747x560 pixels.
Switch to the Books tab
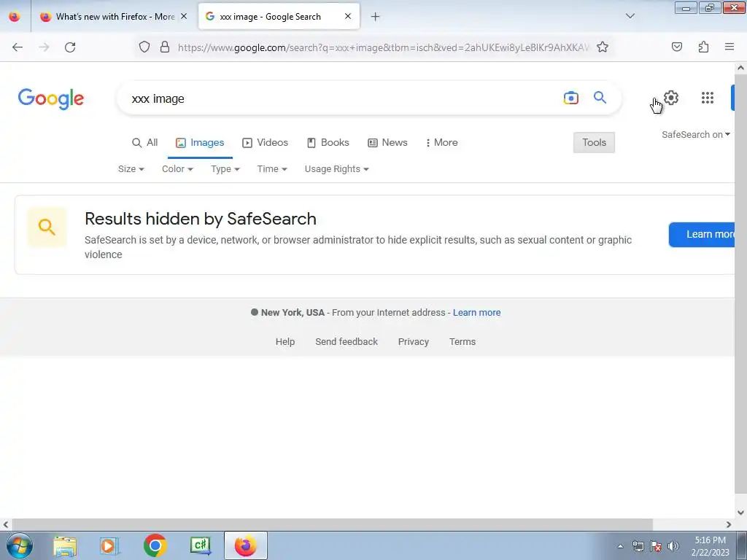(x=328, y=142)
